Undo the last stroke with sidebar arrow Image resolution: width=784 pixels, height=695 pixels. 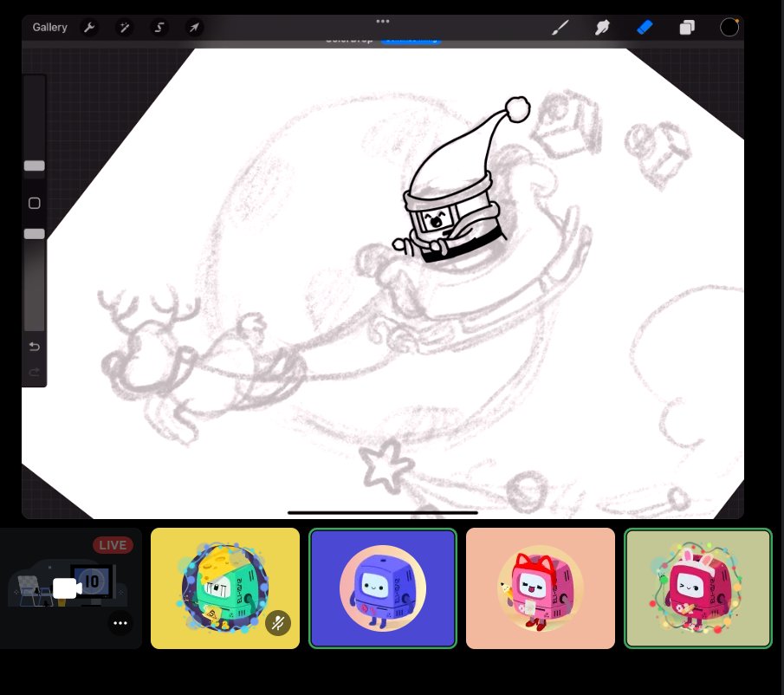pyautogui.click(x=35, y=347)
